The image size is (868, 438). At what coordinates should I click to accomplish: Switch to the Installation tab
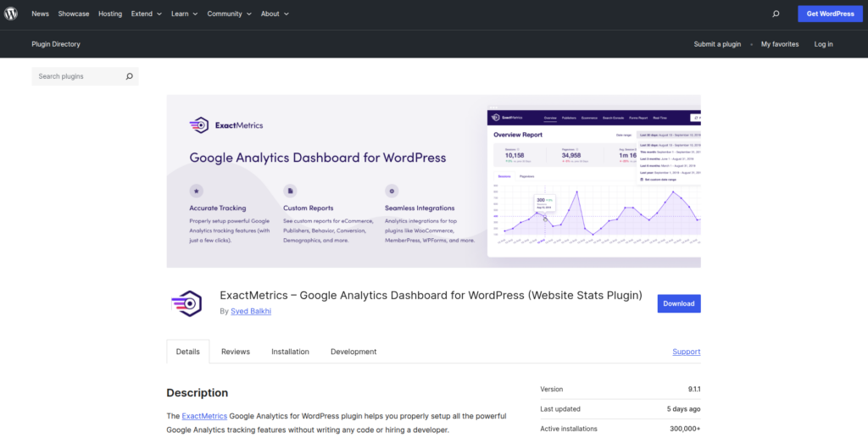(290, 352)
